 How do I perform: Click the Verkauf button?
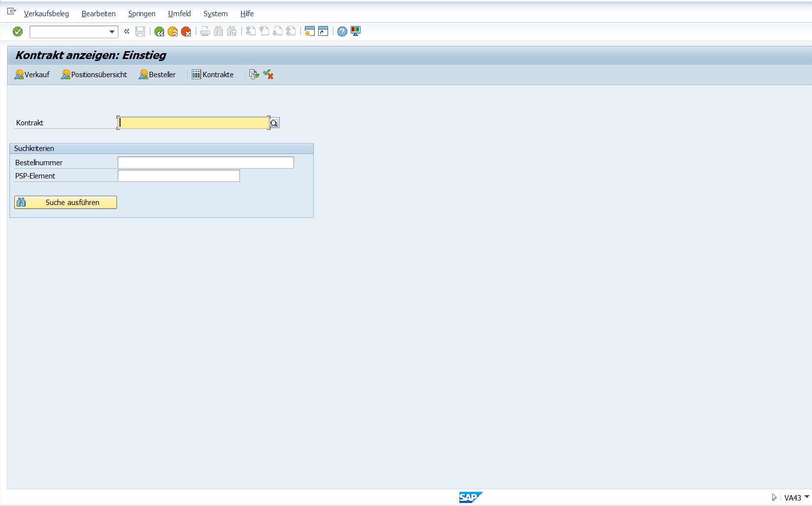(32, 75)
